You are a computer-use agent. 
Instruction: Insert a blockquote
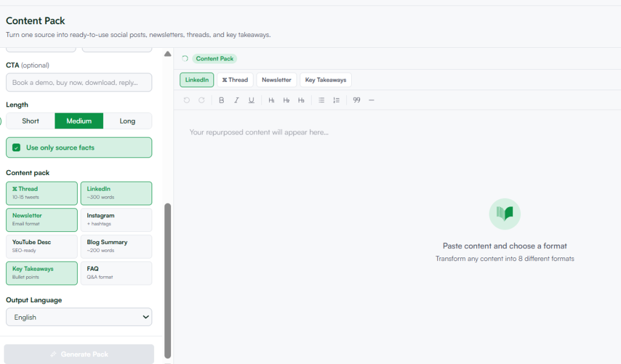357,100
